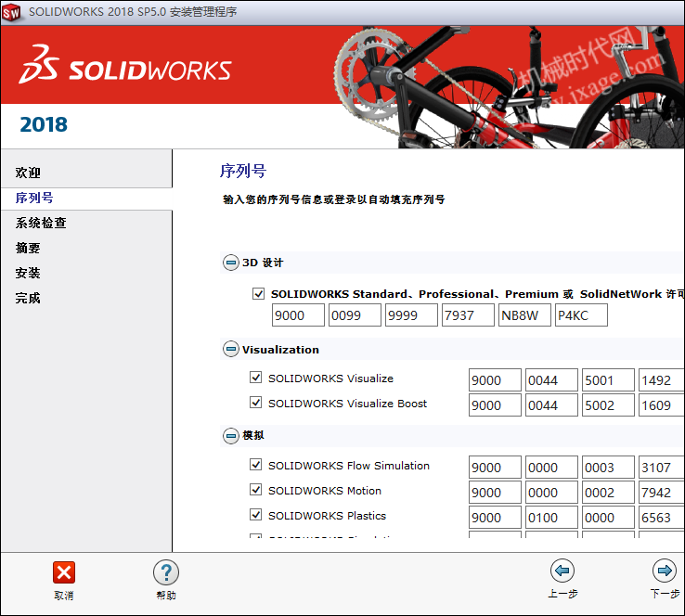Go to the 完成 step in sidebar

[x=28, y=298]
